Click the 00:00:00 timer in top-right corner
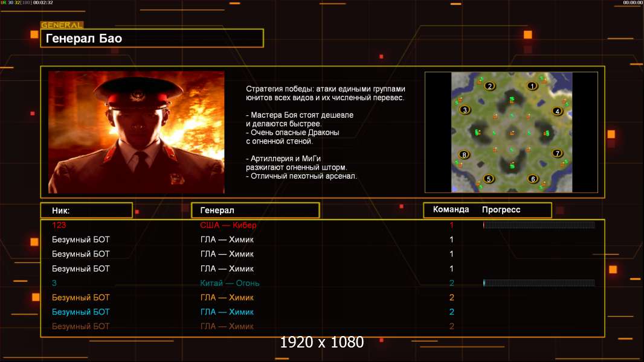This screenshot has width=644, height=362. coord(633,2)
